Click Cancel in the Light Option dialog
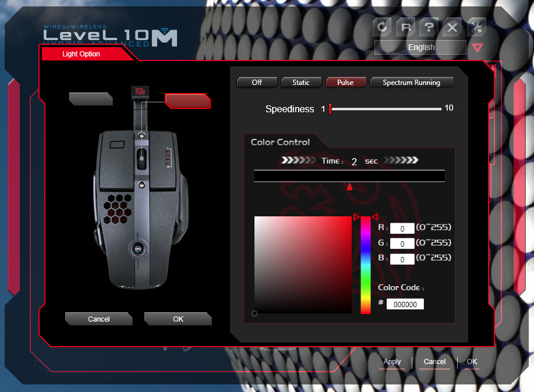The height and width of the screenshot is (392, 534). (99, 319)
